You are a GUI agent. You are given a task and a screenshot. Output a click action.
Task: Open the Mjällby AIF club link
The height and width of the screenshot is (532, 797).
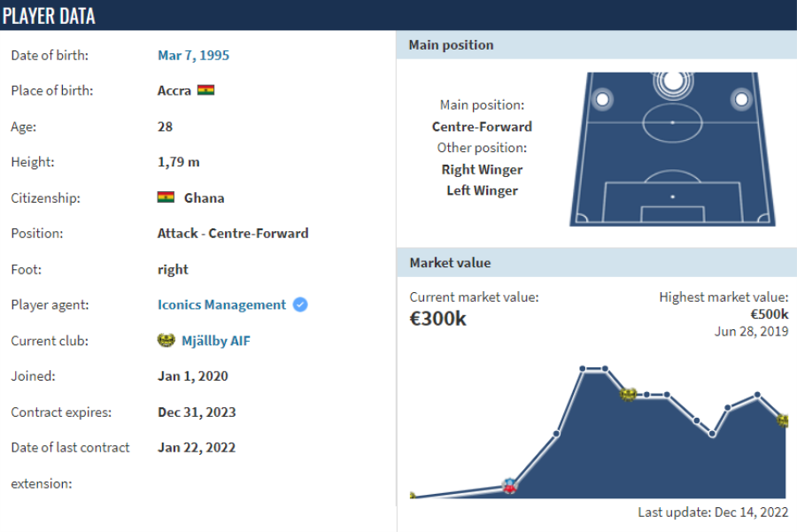click(215, 340)
